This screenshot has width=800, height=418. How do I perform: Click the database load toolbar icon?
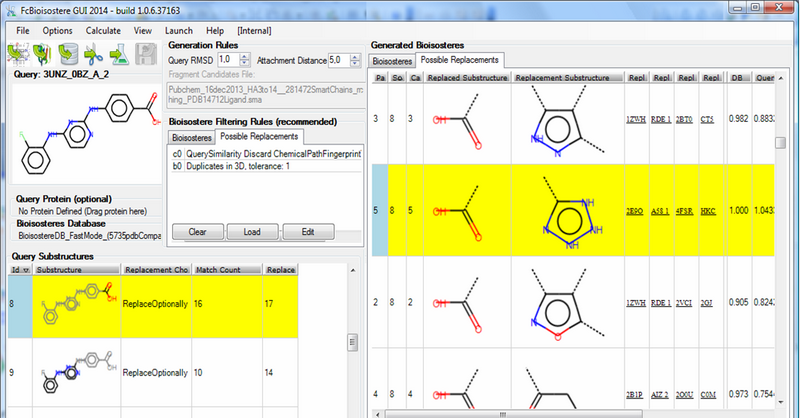(x=68, y=54)
